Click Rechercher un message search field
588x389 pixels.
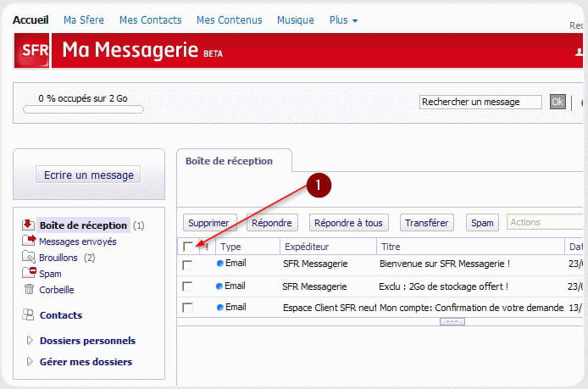(x=480, y=102)
